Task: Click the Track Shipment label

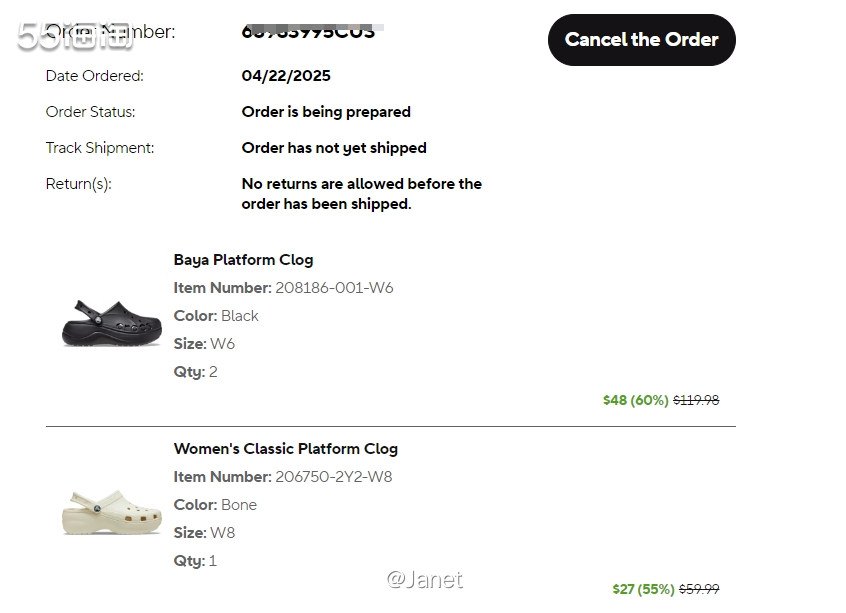Action: pos(100,148)
